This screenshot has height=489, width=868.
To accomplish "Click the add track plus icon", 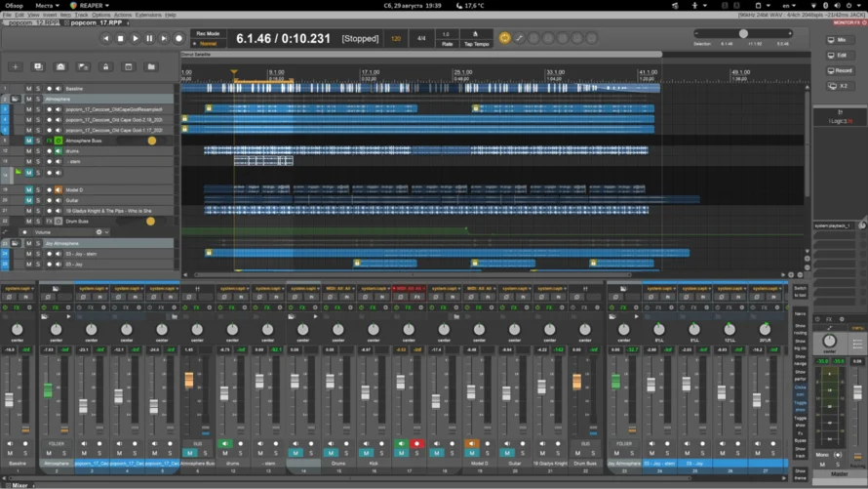I will (x=16, y=67).
